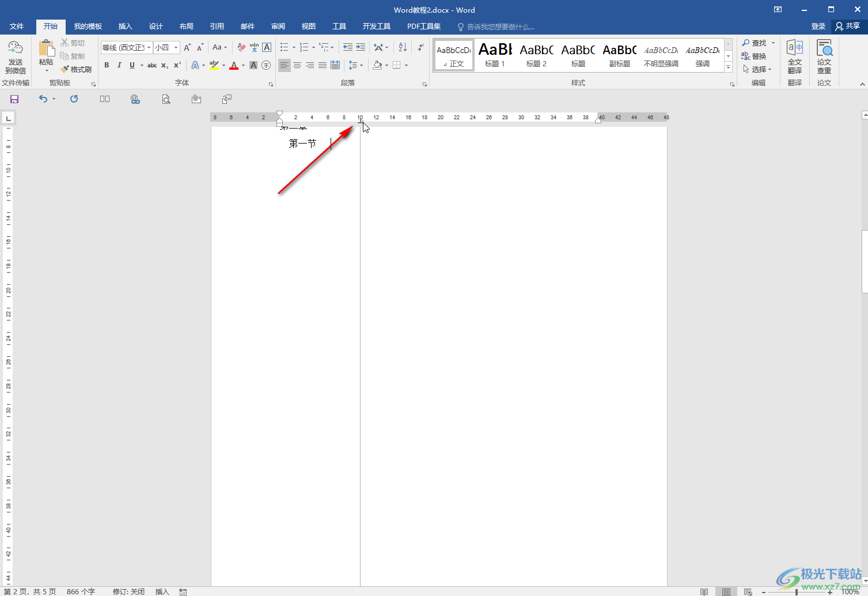
Task: Switch to the PDF工具集 tab
Action: point(424,27)
